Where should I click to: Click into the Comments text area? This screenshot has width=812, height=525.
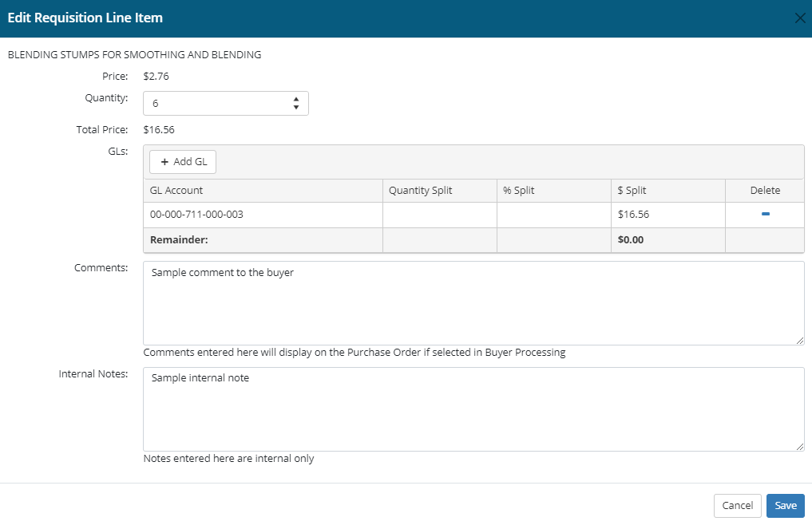click(x=473, y=303)
